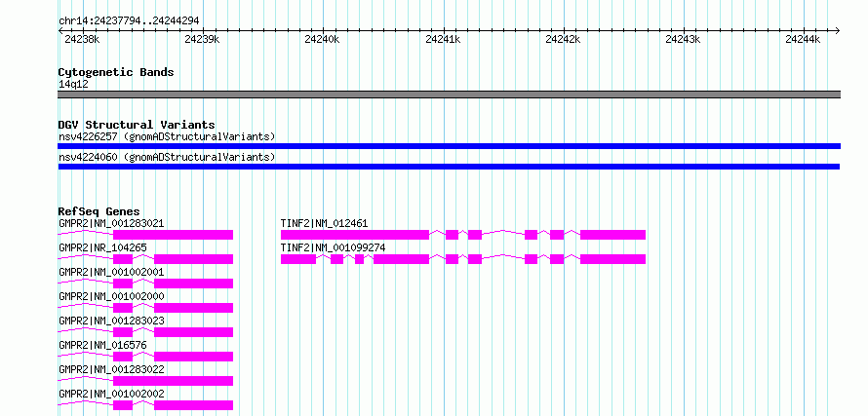The height and width of the screenshot is (416, 868).
Task: Open GMPR2|NM_001283022 transcript label
Action: pos(111,369)
